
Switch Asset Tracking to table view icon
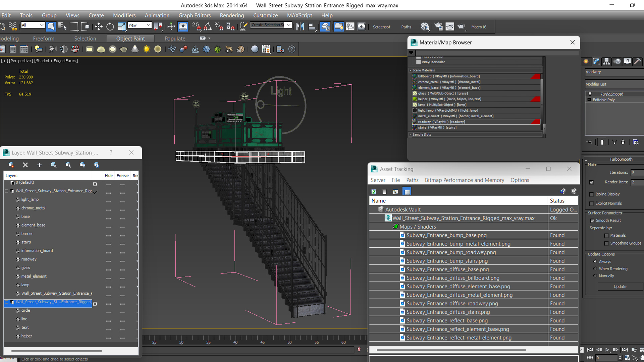[x=407, y=192]
